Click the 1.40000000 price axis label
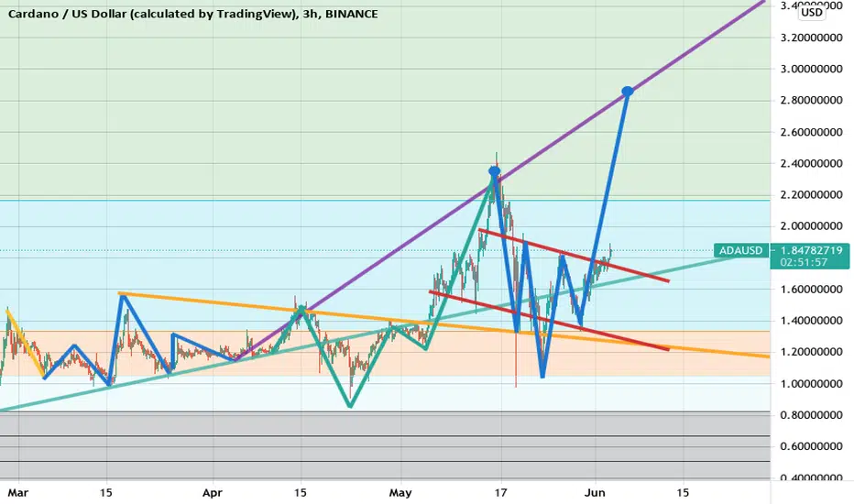Viewport: 854px width, 504px height. point(812,321)
